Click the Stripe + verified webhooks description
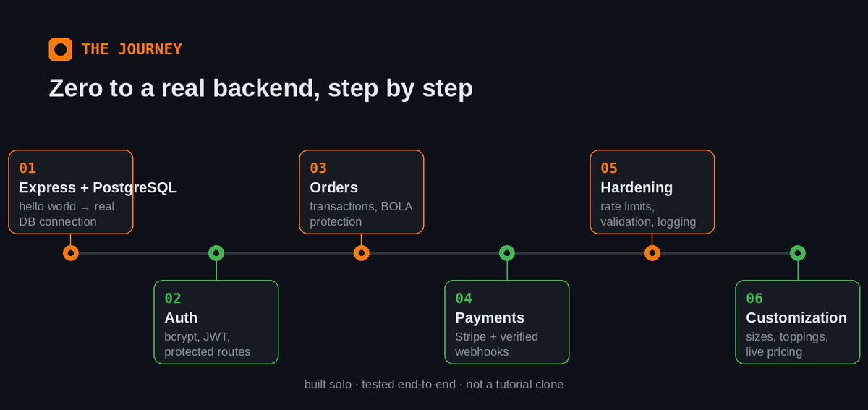This screenshot has width=868, height=410. coord(497,344)
